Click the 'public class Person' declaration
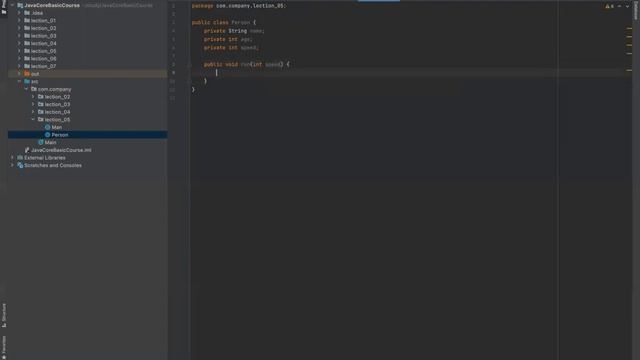Viewport: 640px width, 360px height. [224, 22]
